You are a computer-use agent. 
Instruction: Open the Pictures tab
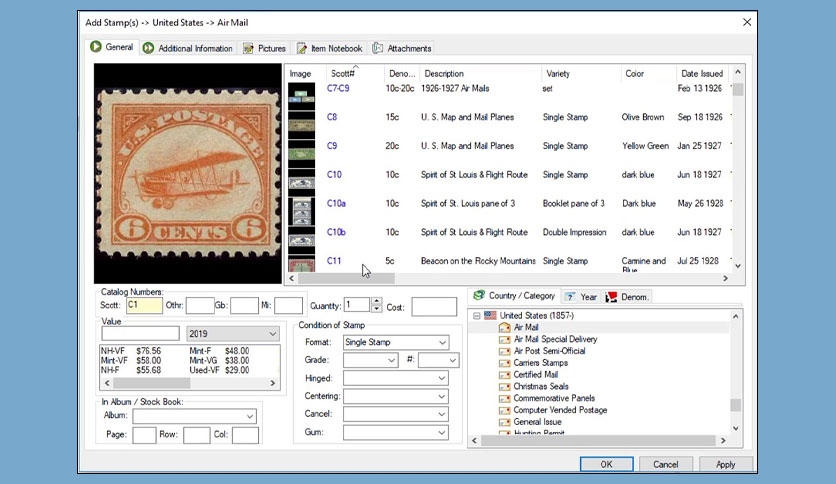pyautogui.click(x=264, y=48)
